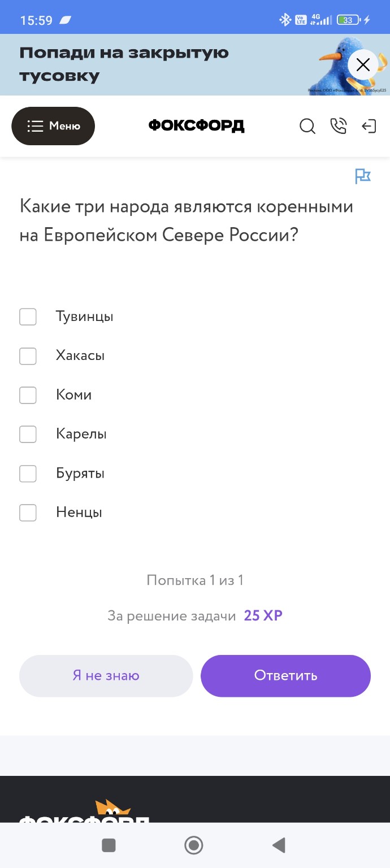Tap the Recents square navigation button

click(x=109, y=845)
